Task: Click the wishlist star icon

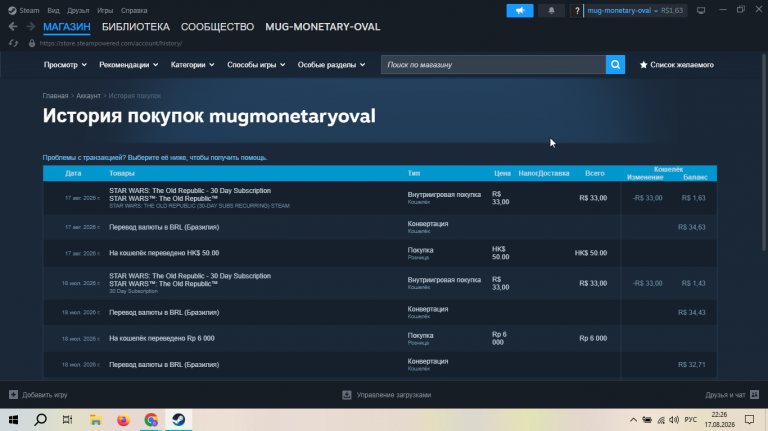Action: 643,65
